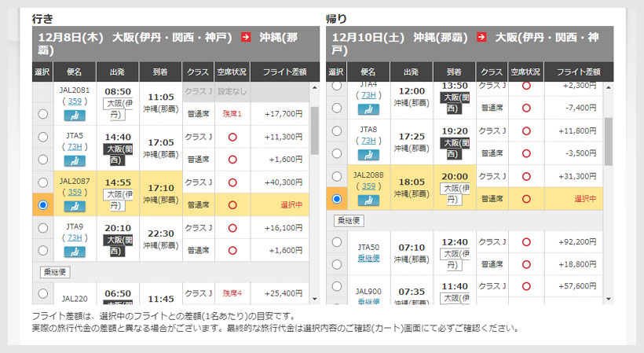This screenshot has height=353, width=644.
Task: Click availability circle for JAL2087 クラスJ +40,300円
Action: (x=232, y=182)
